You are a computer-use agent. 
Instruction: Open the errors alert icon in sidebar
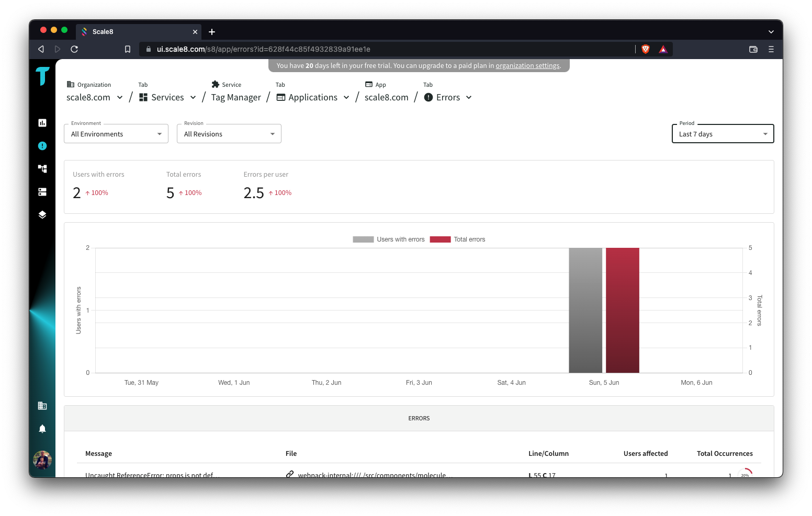point(42,146)
